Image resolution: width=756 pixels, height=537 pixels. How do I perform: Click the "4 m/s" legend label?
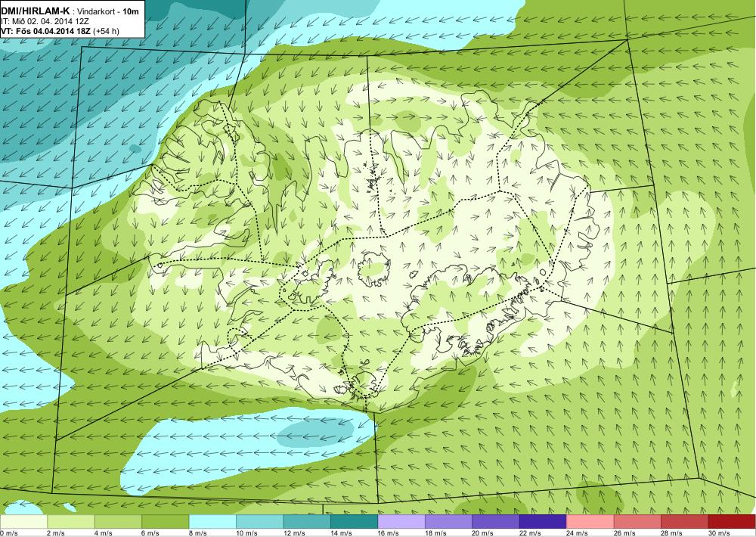tap(103, 532)
